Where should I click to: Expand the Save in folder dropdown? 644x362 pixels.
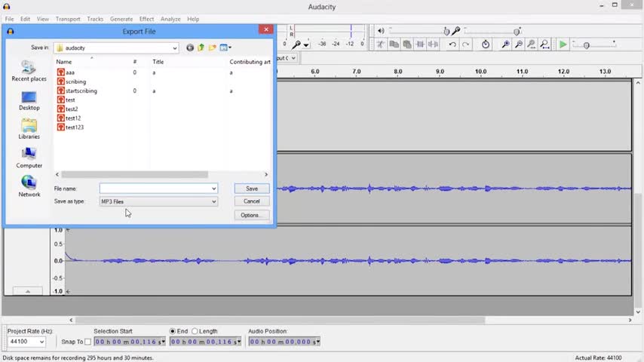pyautogui.click(x=174, y=48)
